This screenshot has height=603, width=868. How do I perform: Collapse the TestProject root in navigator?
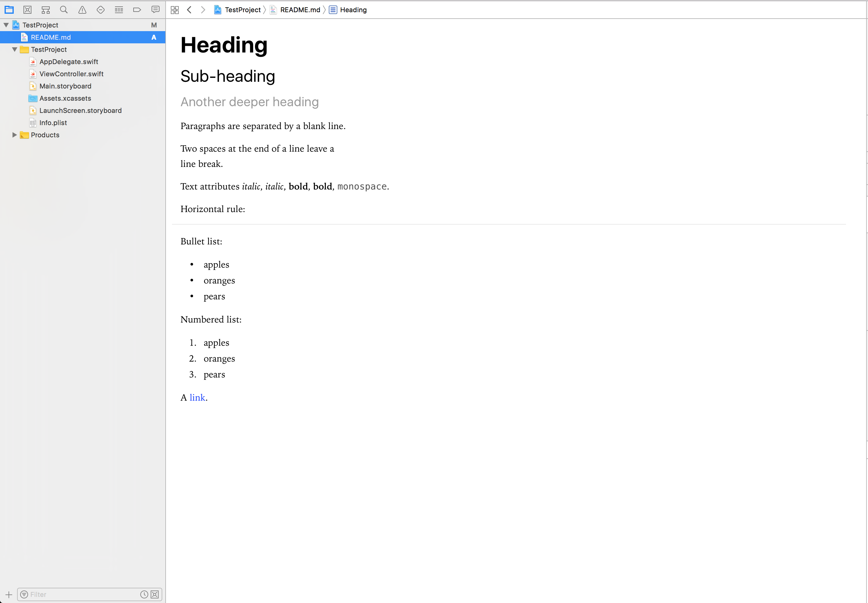click(6, 25)
